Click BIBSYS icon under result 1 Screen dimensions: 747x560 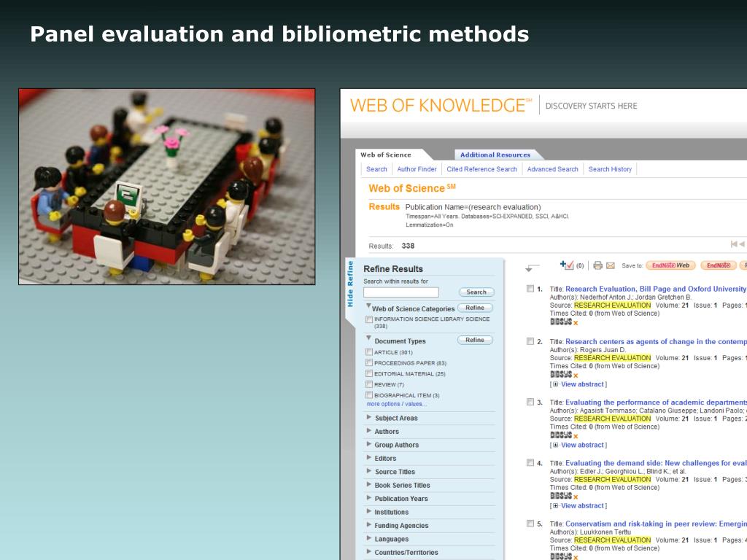(561, 322)
